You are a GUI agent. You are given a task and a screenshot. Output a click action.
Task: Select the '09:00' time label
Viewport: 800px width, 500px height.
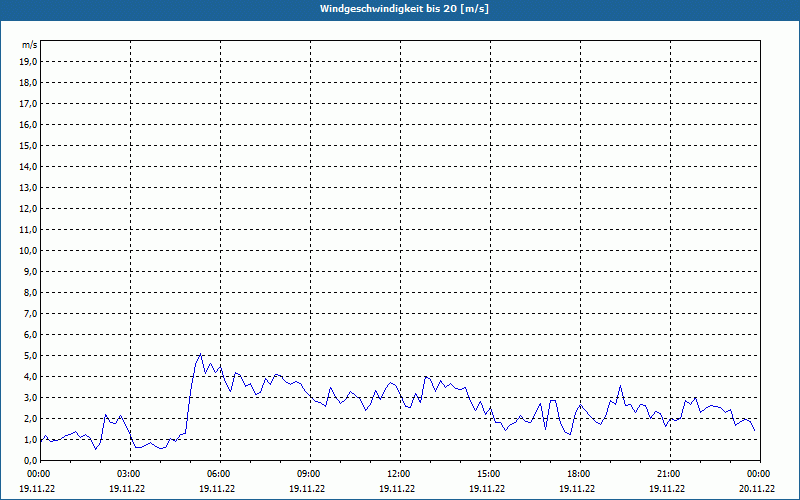click(309, 474)
